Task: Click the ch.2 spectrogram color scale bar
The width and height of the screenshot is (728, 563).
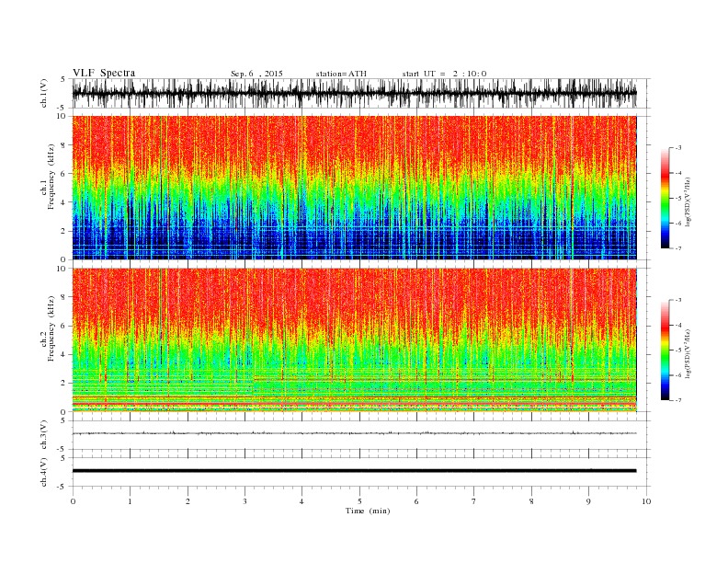Action: [x=665, y=350]
